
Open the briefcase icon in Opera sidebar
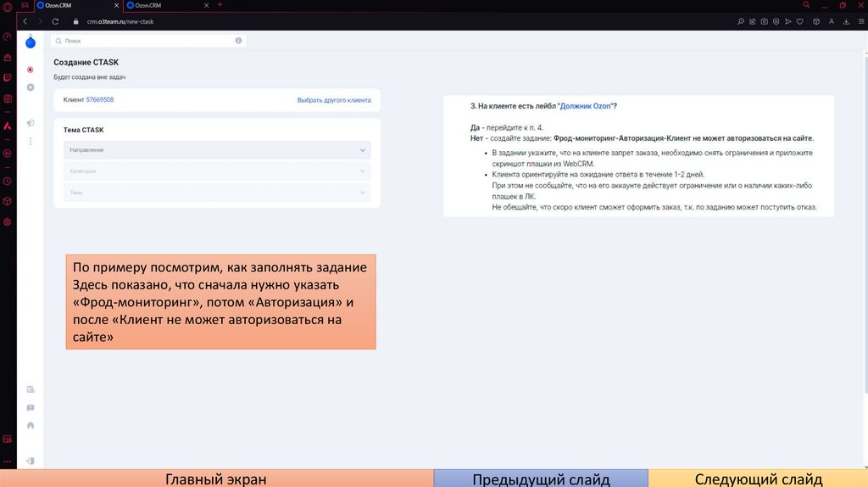point(7,57)
